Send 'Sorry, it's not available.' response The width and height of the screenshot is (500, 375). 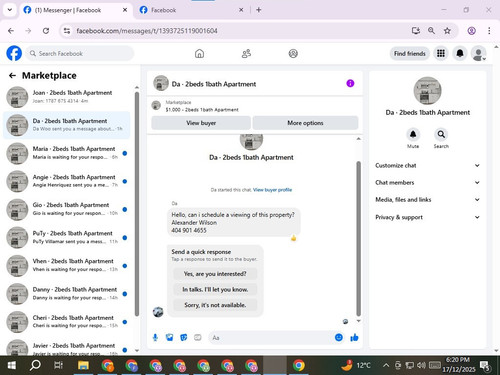pyautogui.click(x=215, y=305)
